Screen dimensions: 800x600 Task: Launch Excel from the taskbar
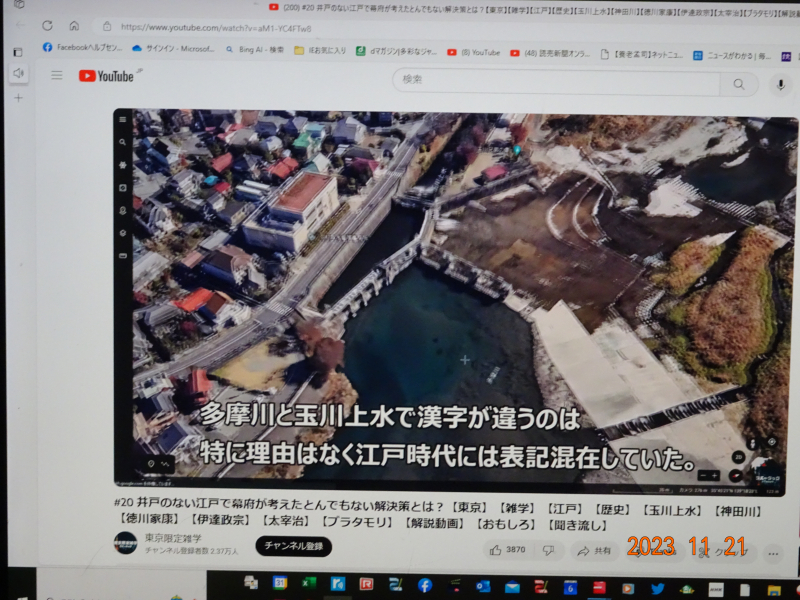click(308, 583)
